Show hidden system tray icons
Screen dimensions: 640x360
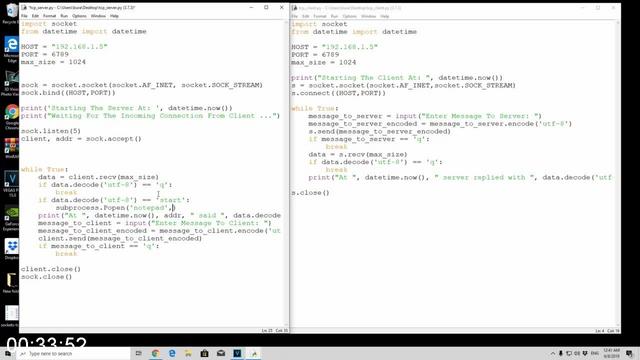553,353
